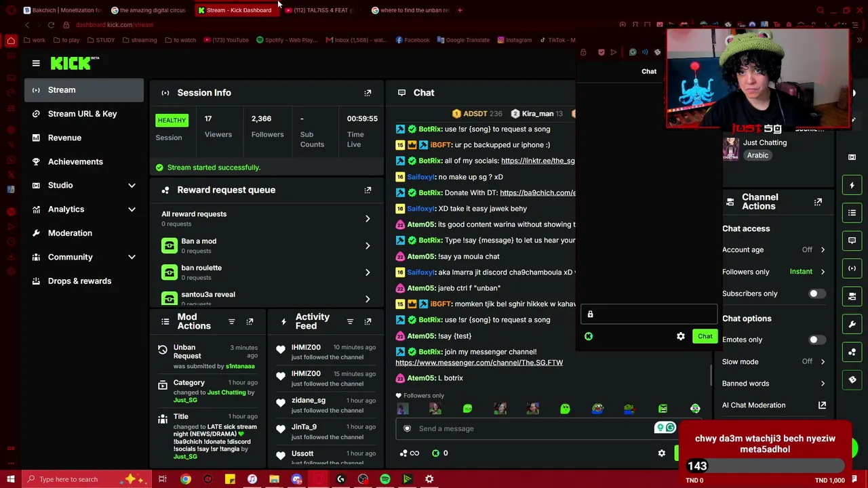Open the ban roulette reward requests

point(267,272)
